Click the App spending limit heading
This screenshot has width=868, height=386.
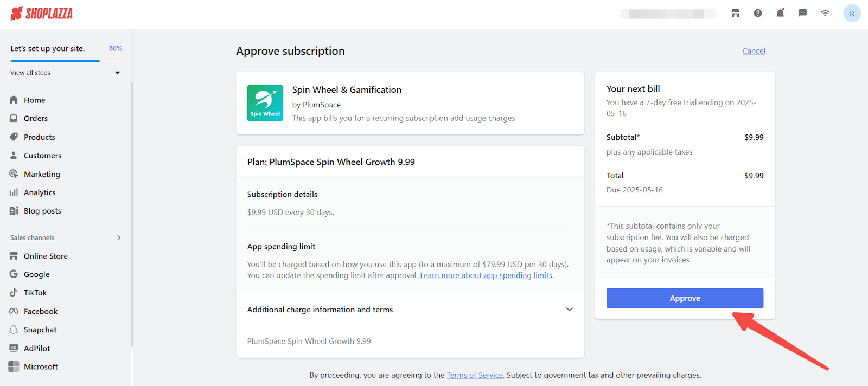(281, 247)
